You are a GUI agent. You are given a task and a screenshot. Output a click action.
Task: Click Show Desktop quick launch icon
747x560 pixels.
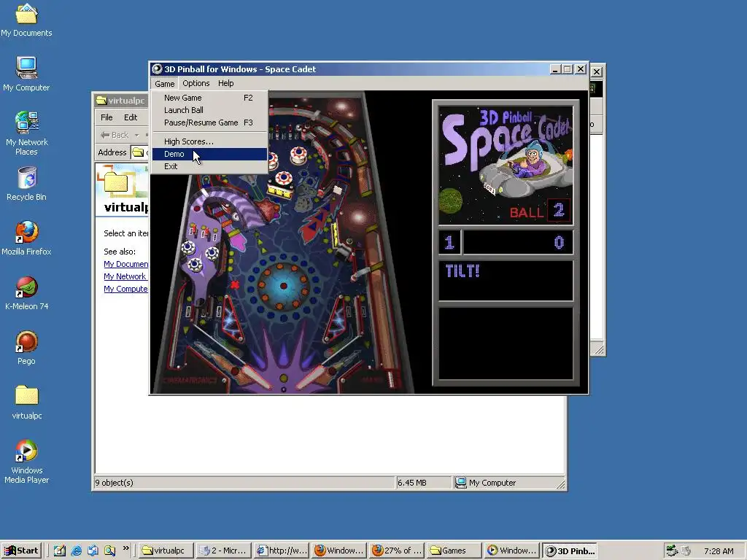tap(60, 551)
